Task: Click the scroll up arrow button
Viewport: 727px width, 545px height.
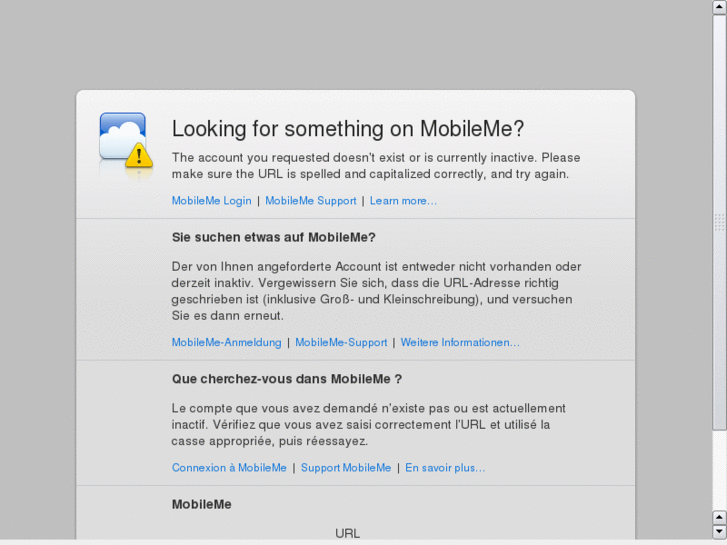Action: point(719,517)
